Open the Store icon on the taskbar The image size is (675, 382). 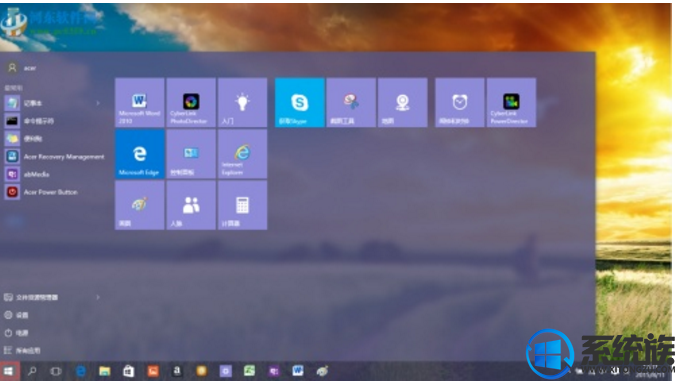[x=129, y=371]
